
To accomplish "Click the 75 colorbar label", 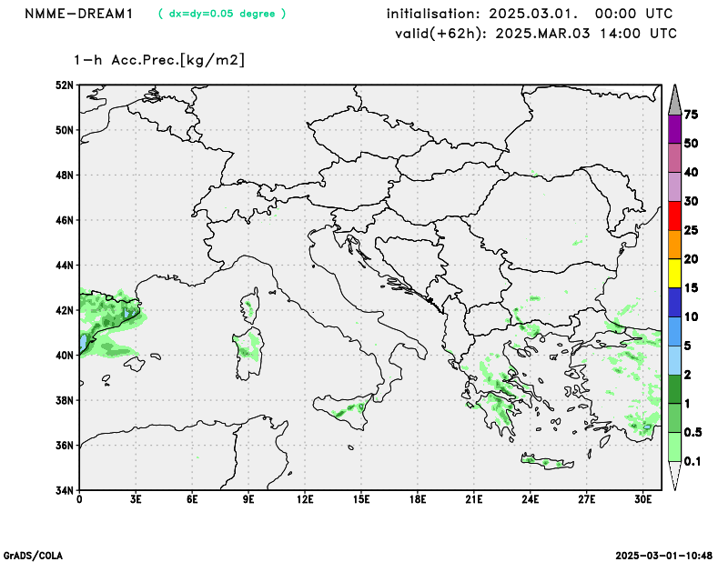I will pyautogui.click(x=692, y=115).
